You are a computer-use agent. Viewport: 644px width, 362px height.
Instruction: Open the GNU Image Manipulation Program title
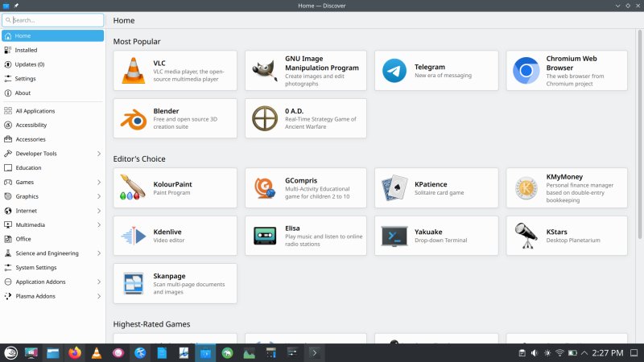click(x=322, y=64)
